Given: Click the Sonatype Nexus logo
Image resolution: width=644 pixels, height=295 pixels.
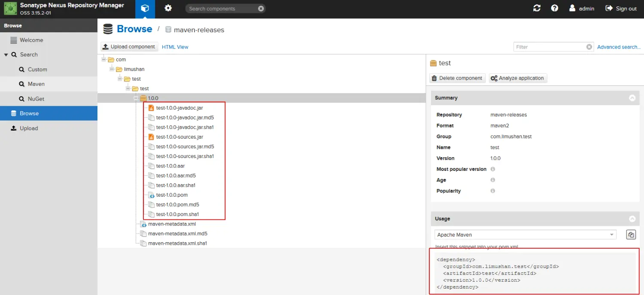Looking at the screenshot, I should click(10, 9).
